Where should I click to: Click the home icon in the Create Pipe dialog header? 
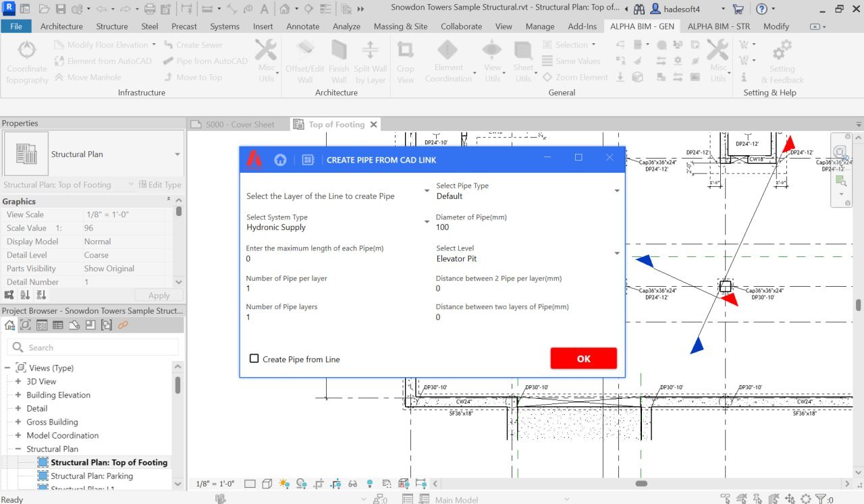coord(280,160)
